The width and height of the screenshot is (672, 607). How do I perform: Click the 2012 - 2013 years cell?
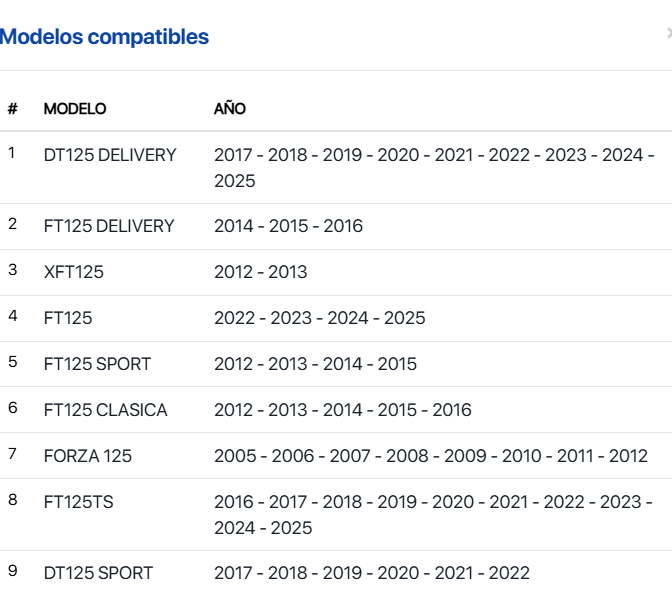261,272
